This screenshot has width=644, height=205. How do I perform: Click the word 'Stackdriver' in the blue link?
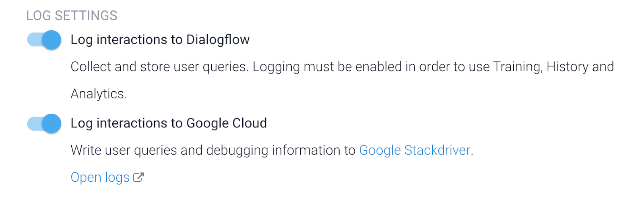click(x=437, y=150)
